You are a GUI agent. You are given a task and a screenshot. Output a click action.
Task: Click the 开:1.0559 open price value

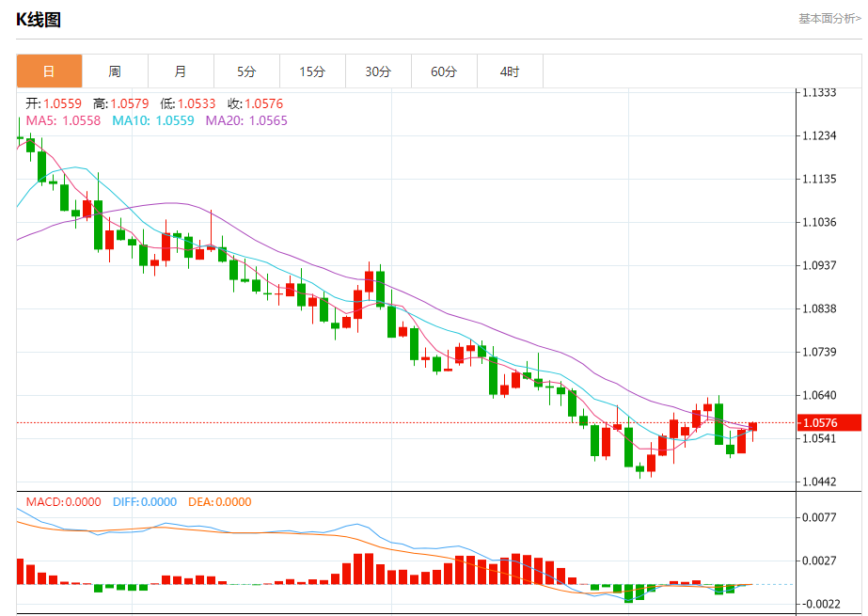54,103
